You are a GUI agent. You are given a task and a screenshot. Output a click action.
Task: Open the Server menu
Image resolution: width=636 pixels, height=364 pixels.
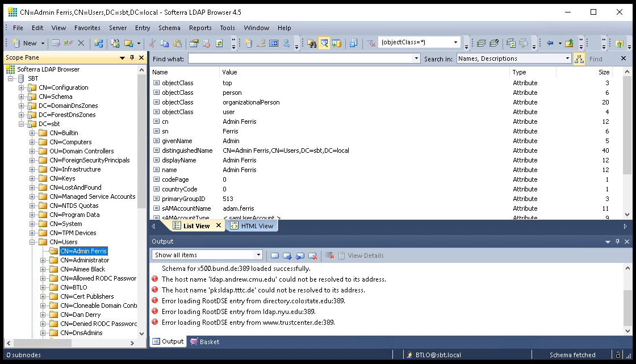(x=118, y=28)
